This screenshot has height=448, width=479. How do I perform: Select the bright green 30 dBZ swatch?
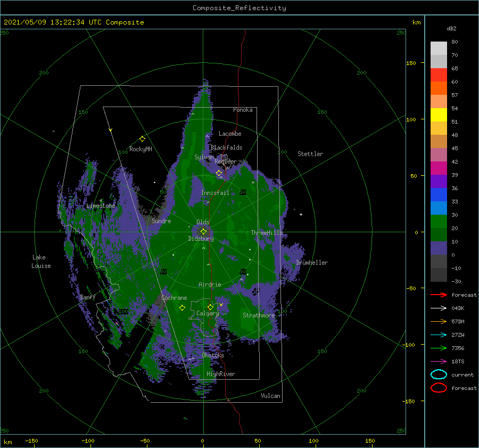(439, 222)
